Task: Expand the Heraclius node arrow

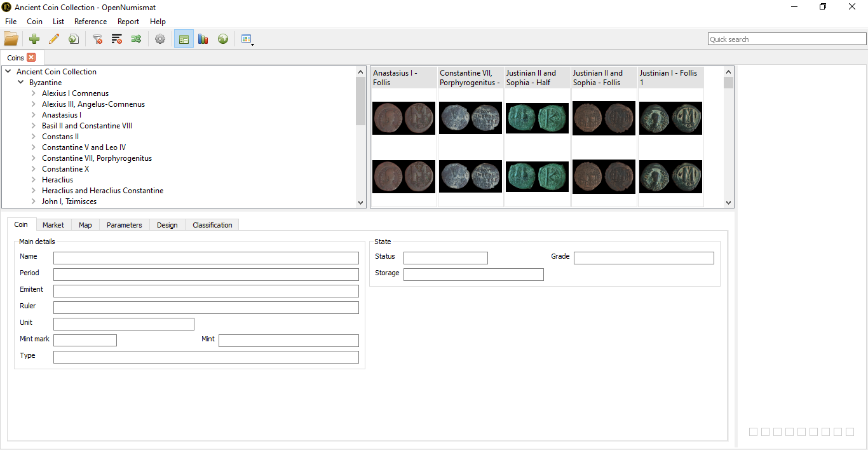Action: pos(33,180)
